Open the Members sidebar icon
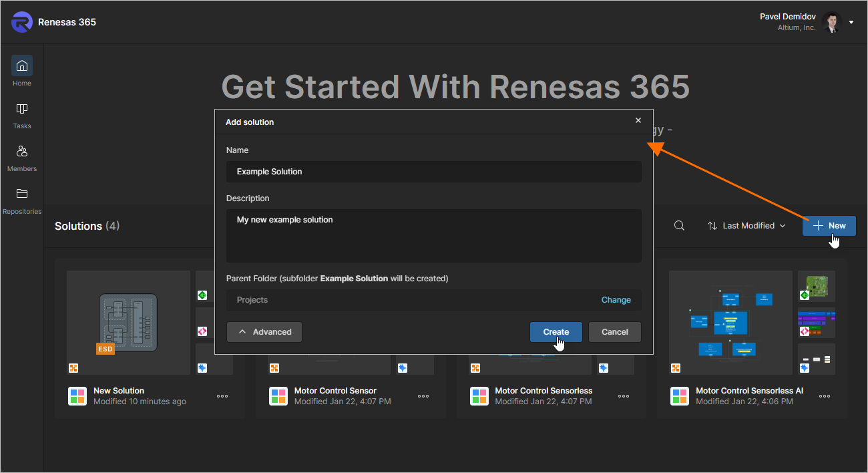This screenshot has width=868, height=473. [x=22, y=152]
